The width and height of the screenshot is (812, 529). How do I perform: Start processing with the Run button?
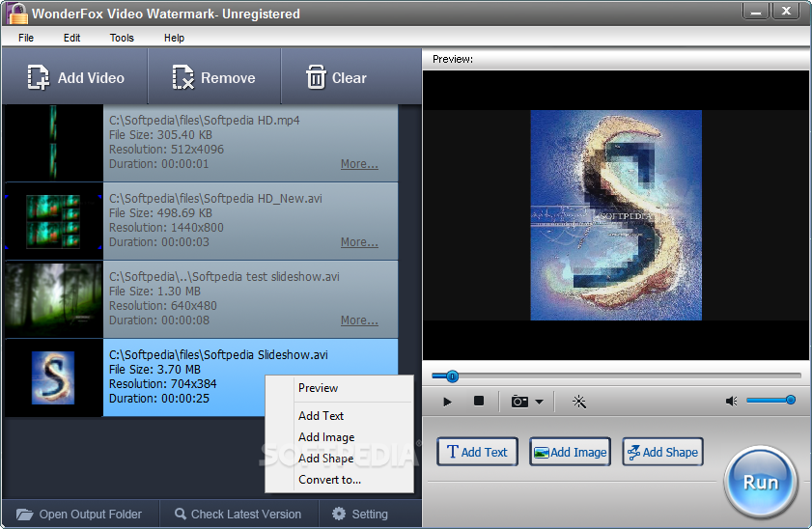coord(760,483)
